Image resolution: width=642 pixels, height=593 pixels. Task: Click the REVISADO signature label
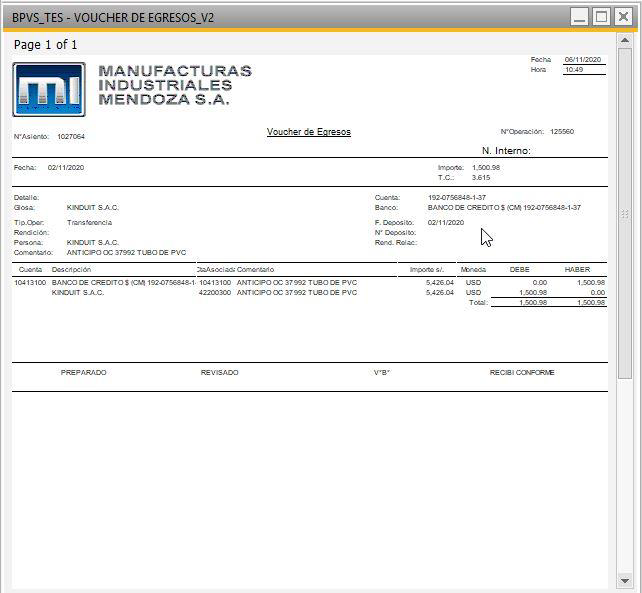(219, 372)
